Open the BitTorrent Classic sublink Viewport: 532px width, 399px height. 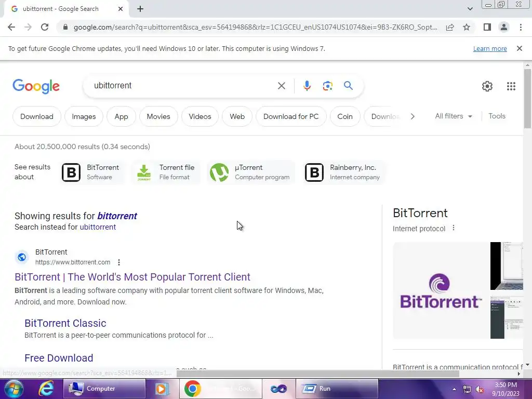[65, 323]
